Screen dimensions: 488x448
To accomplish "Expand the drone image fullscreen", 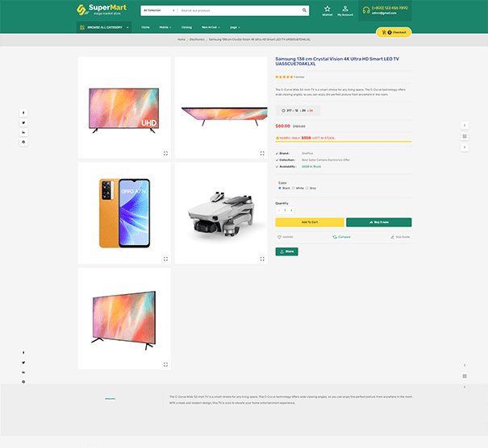I will pos(262,259).
